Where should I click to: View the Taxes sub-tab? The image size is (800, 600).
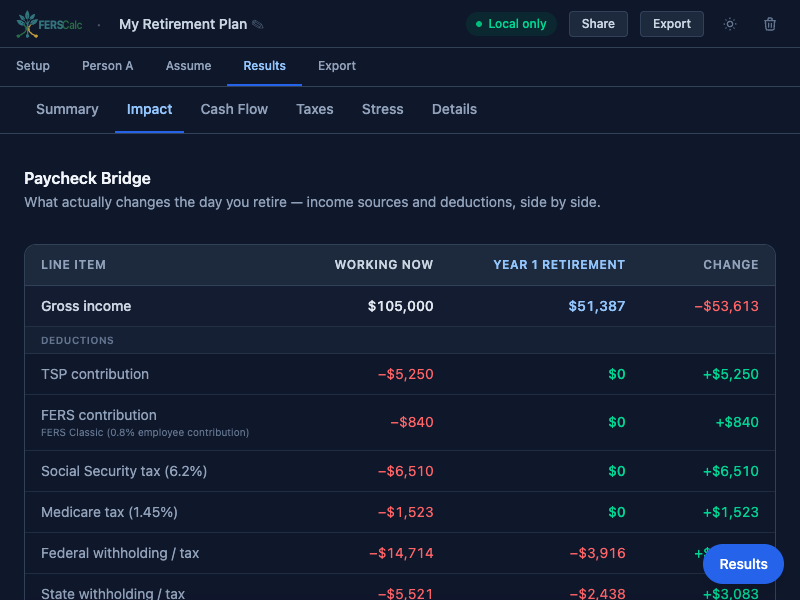click(x=315, y=109)
